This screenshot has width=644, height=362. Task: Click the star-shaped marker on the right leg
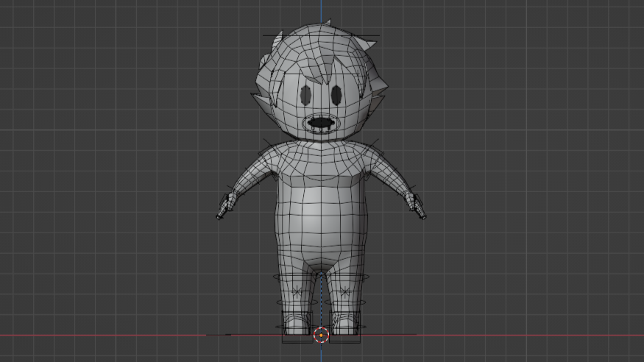345,291
